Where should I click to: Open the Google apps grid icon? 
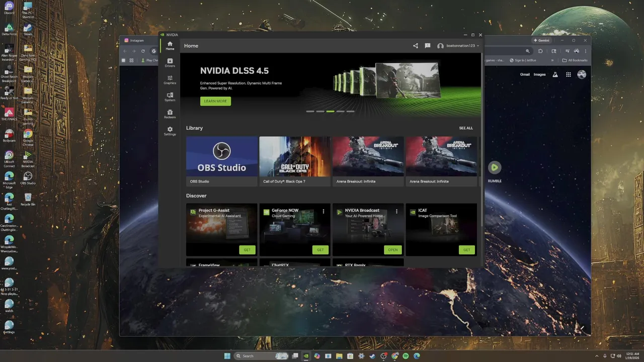click(x=569, y=74)
